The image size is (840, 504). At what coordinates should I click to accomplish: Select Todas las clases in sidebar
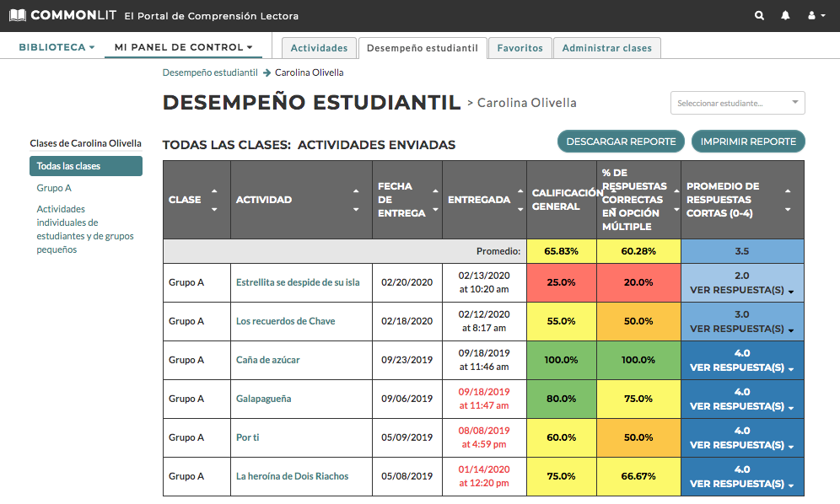pyautogui.click(x=86, y=166)
